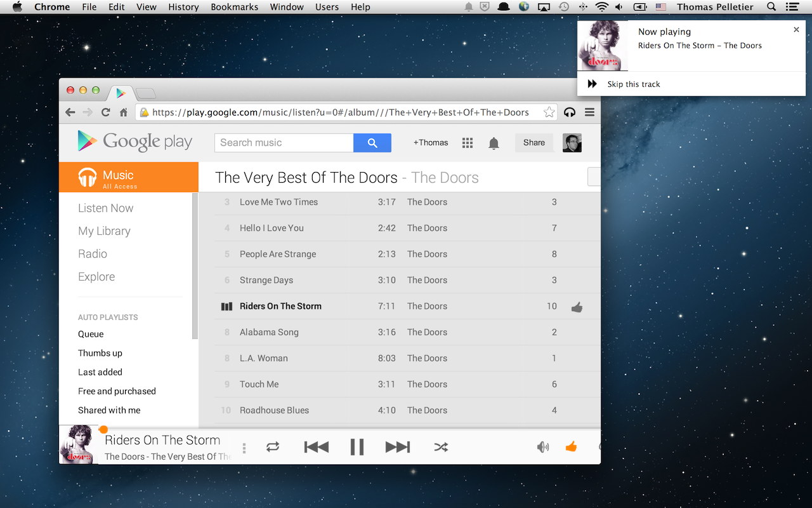The height and width of the screenshot is (508, 812).
Task: Click the Chrome home button
Action: (x=124, y=112)
